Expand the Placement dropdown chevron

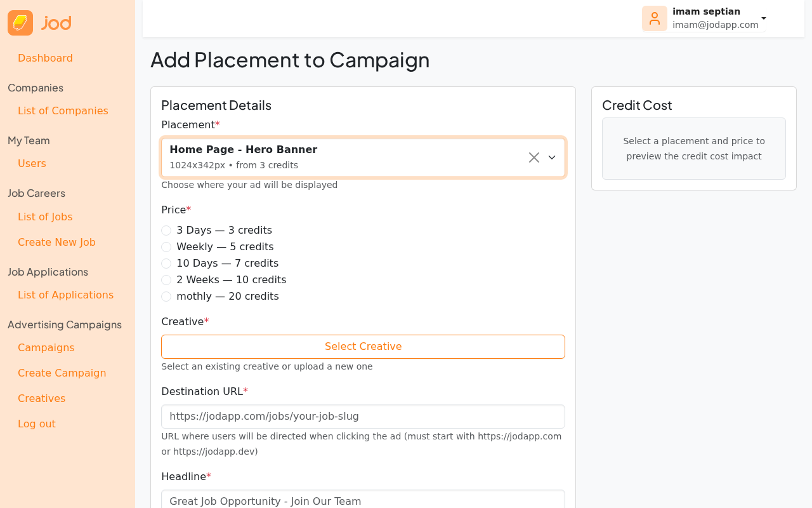(552, 157)
